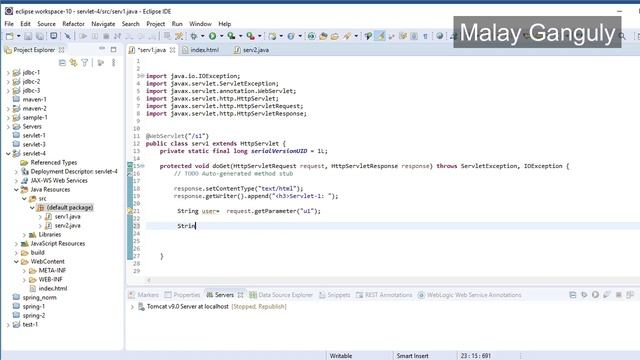The width and height of the screenshot is (640, 360).
Task: Expand the Libraries node
Action: [x=24, y=235]
